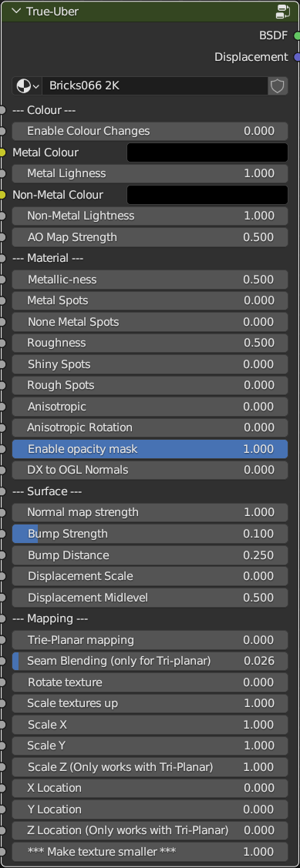
Task: Click the Normal map strength field
Action: pyautogui.click(x=150, y=513)
